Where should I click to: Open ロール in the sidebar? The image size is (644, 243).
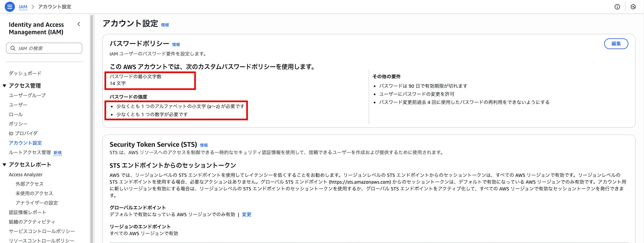pyautogui.click(x=16, y=114)
